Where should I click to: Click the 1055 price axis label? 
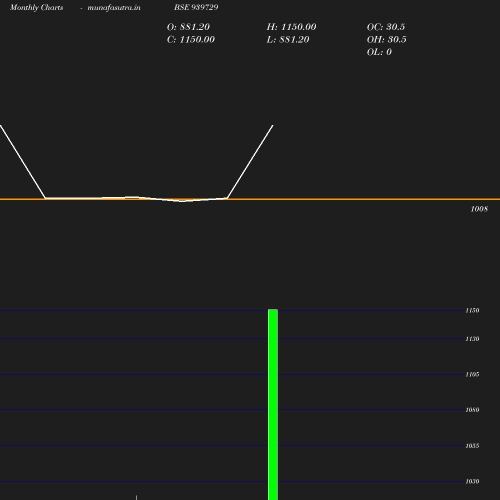pos(472,446)
